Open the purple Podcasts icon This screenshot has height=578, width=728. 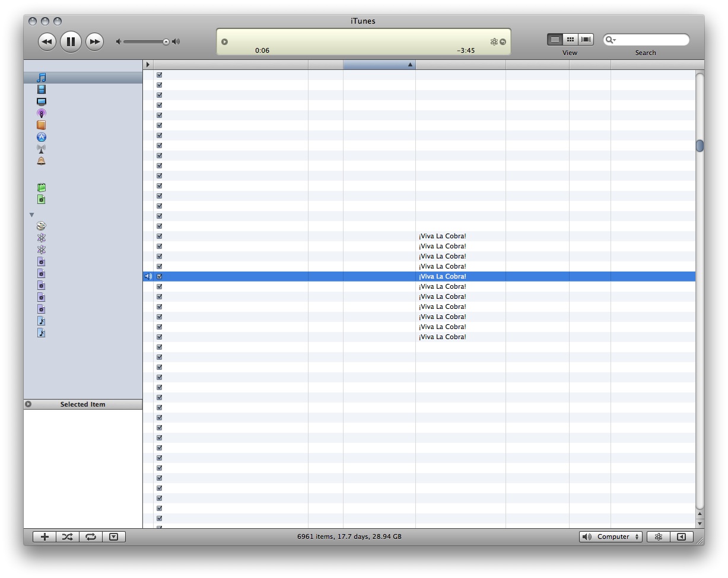pos(41,113)
